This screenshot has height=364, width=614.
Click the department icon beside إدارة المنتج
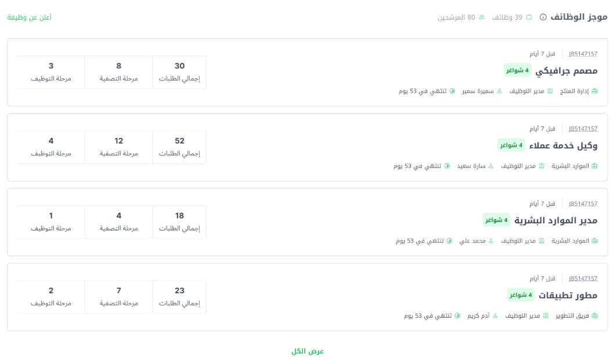(x=594, y=91)
